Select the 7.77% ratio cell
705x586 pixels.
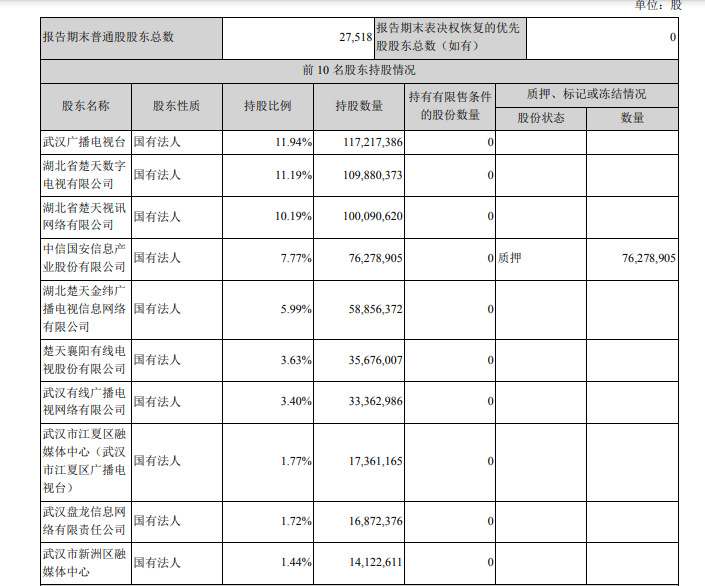[296, 259]
